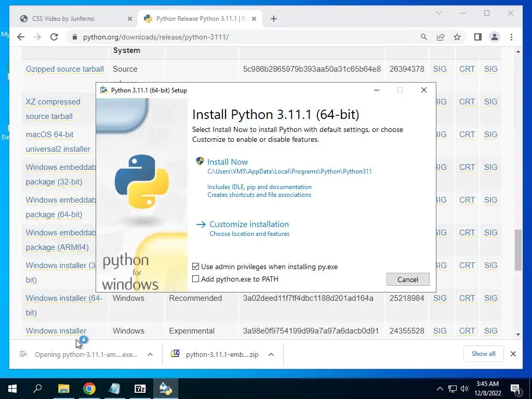
Task: Reload the python.org page
Action: [x=54, y=37]
